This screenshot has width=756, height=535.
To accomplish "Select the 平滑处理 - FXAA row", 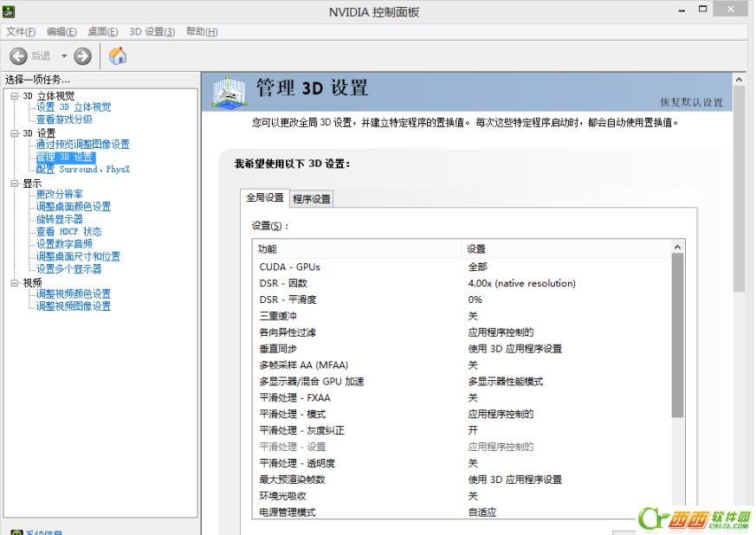I will pos(462,398).
